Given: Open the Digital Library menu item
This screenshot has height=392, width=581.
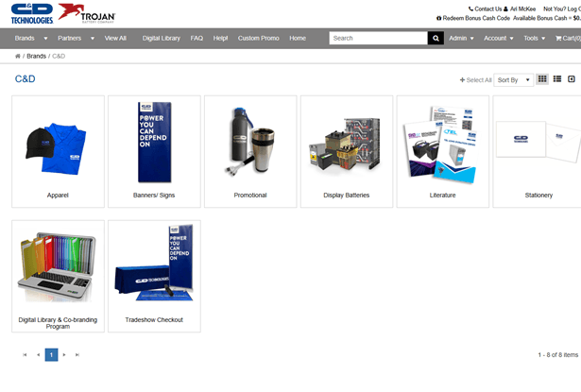Looking at the screenshot, I should click(x=161, y=38).
